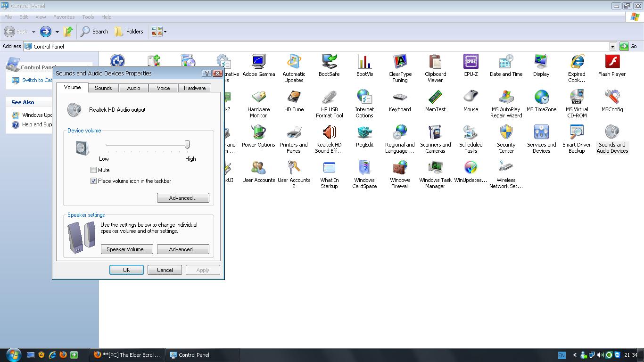Open Printers and Faxes
This screenshot has width=644, height=362.
294,139
